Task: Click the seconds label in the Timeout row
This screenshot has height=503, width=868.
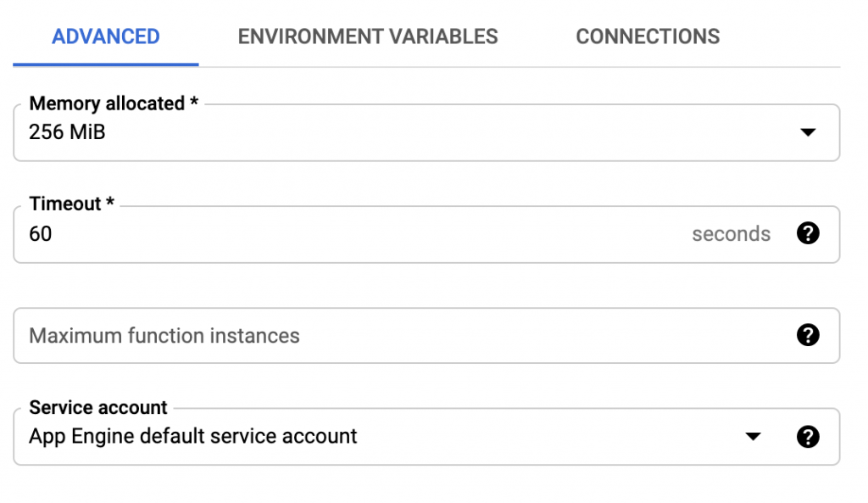Action: [731, 234]
